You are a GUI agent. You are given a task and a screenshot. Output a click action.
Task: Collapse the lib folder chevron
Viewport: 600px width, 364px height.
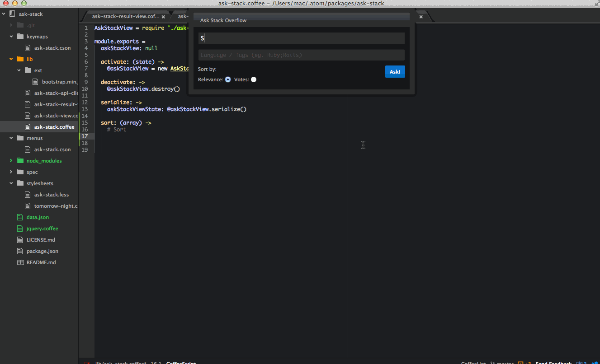point(11,59)
